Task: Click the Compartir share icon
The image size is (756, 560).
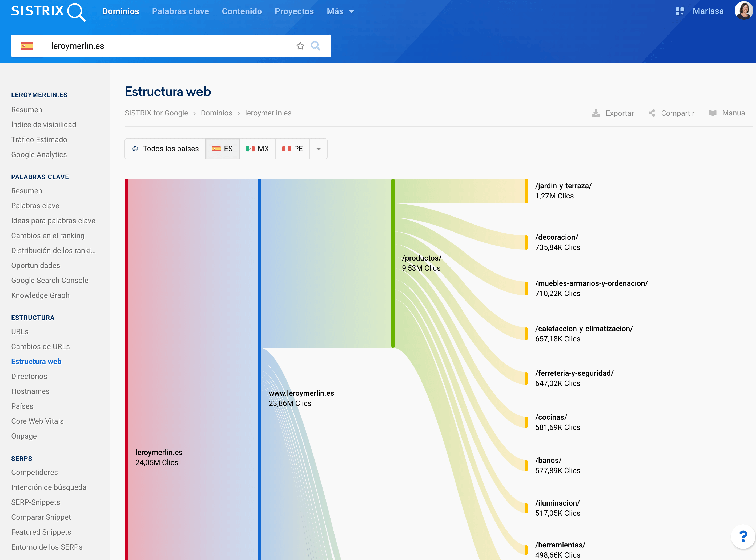Action: pyautogui.click(x=652, y=113)
